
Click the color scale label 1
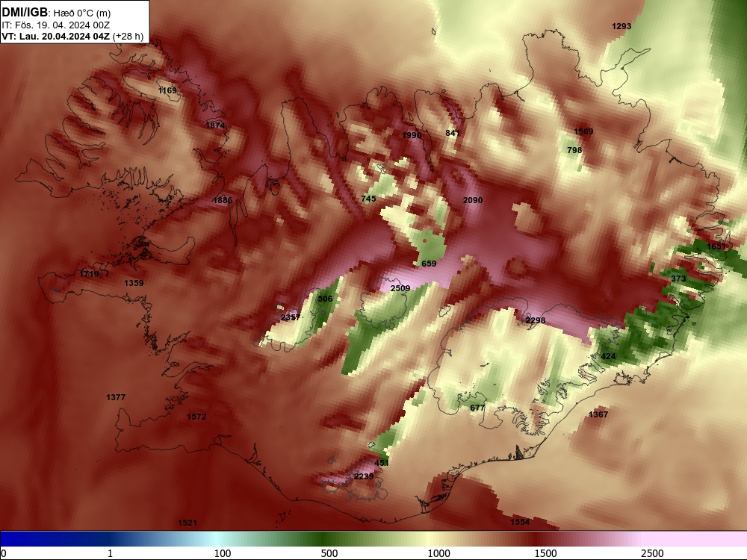click(110, 553)
